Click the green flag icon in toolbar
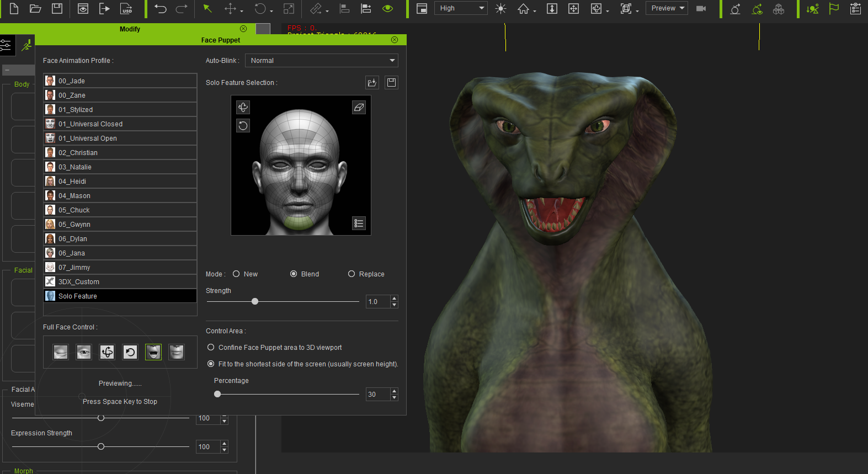The height and width of the screenshot is (474, 868). pos(834,8)
